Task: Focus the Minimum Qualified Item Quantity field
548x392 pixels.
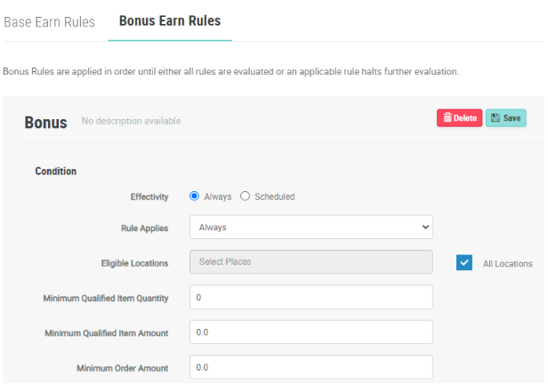Action: coord(310,297)
